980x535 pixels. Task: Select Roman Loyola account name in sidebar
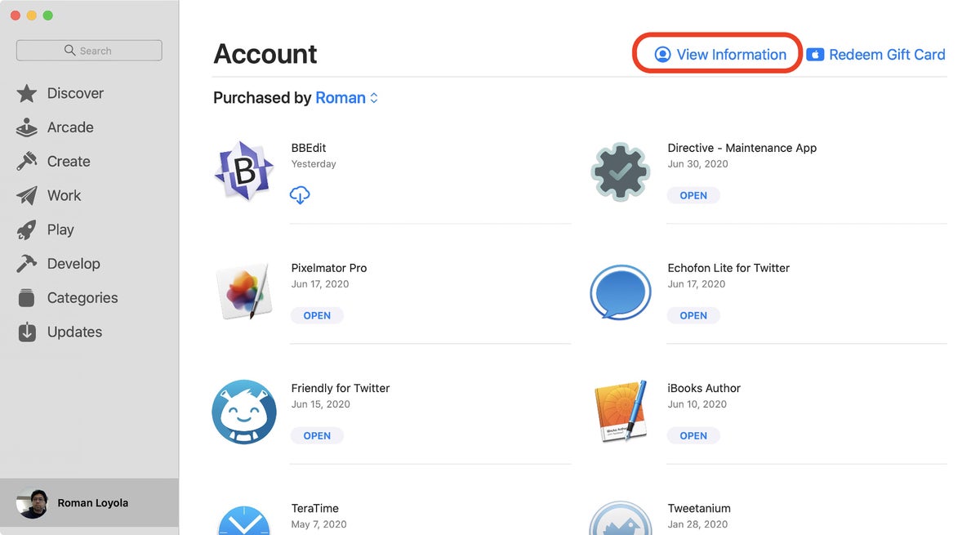pos(92,503)
